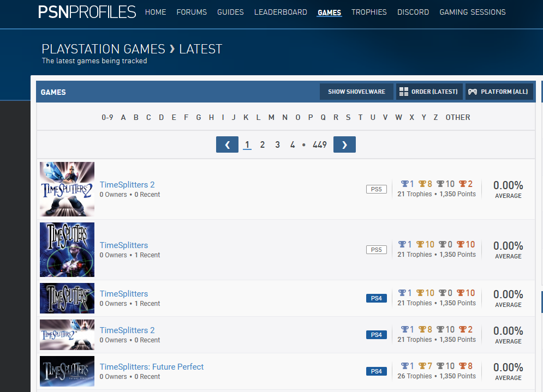Click the PS4 tag on TimeSplitters

(377, 298)
